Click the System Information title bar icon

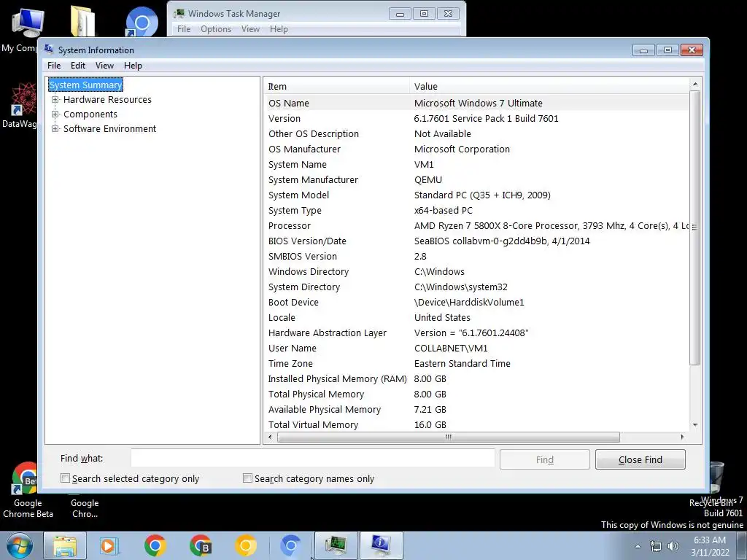click(49, 49)
